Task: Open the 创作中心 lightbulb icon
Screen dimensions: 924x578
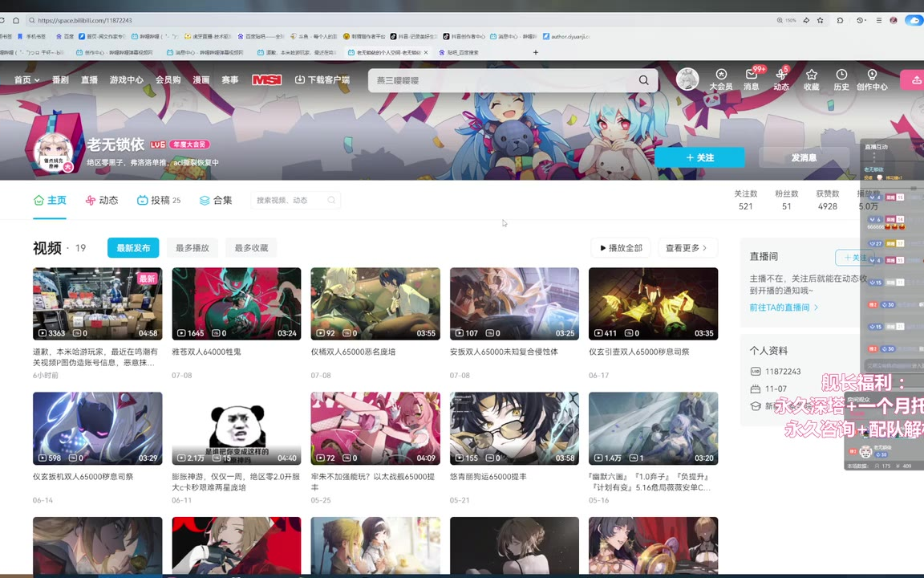Action: (x=872, y=79)
